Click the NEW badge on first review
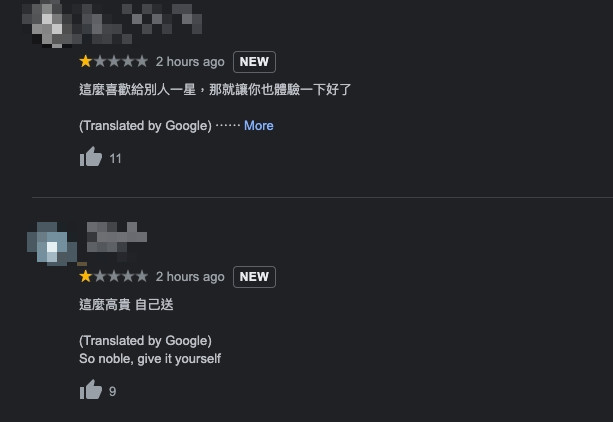The width and height of the screenshot is (613, 422). 254,61
